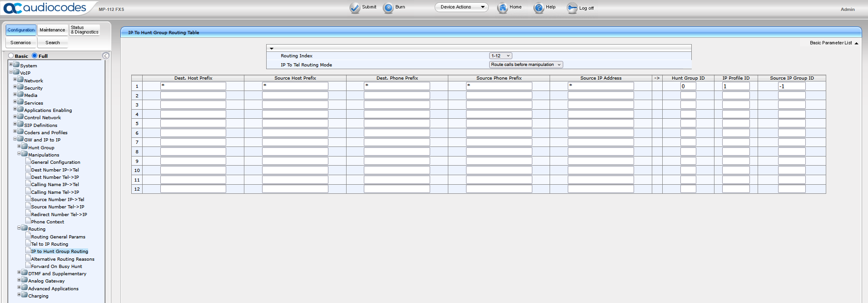Open the Routing Index dropdown

pos(501,56)
